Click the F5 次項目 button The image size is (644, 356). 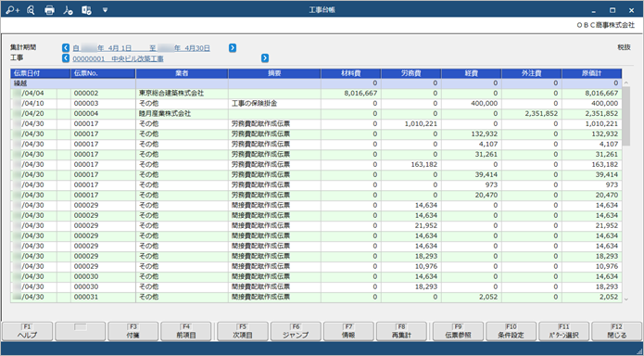(x=243, y=331)
